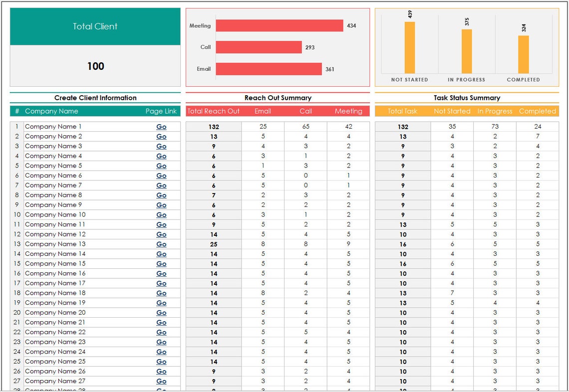
Task: Open the Go link for Company Name 1
Action: point(161,127)
